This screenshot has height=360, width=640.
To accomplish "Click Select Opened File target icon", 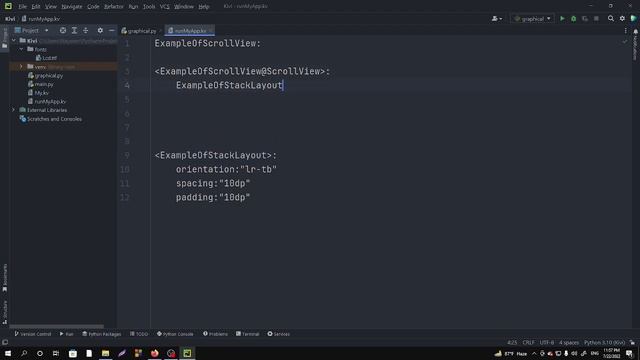I will coord(62,30).
